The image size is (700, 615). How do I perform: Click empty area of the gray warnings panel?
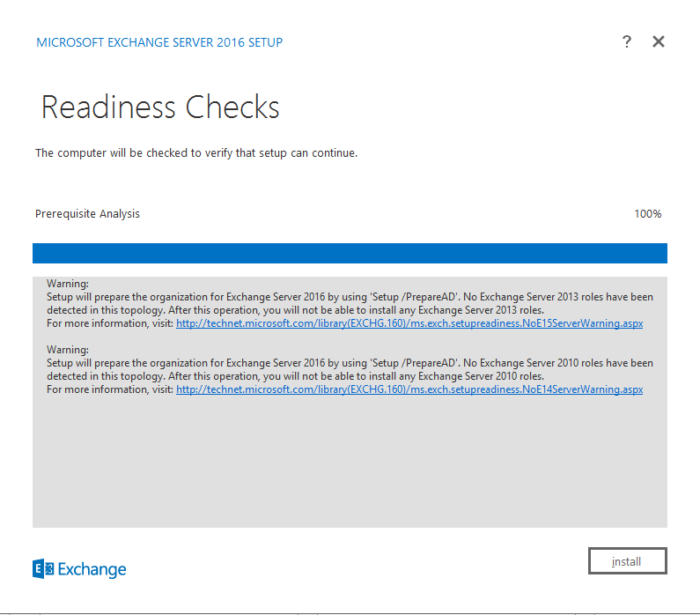(x=350, y=467)
